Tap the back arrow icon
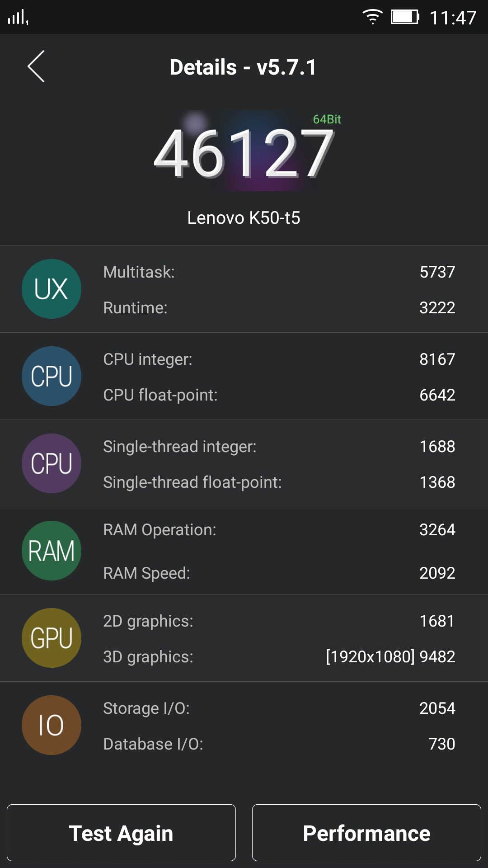Viewport: 488px width, 868px height. pyautogui.click(x=36, y=66)
